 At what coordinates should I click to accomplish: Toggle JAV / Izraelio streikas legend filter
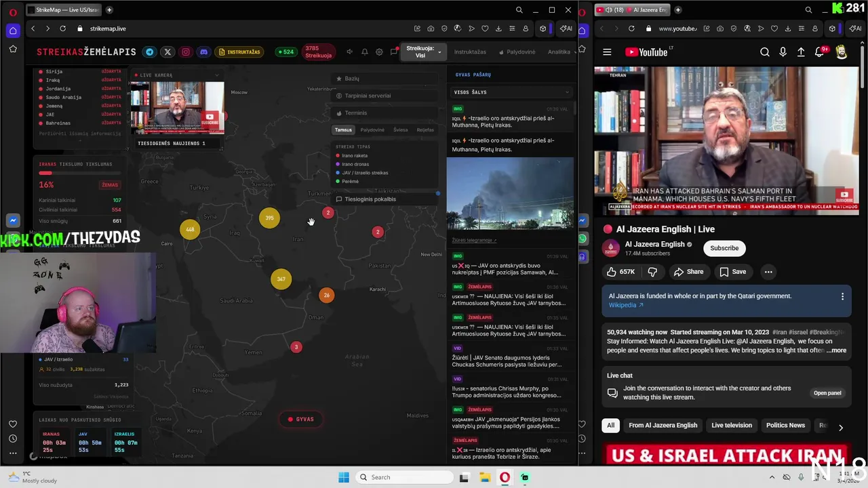tap(362, 173)
